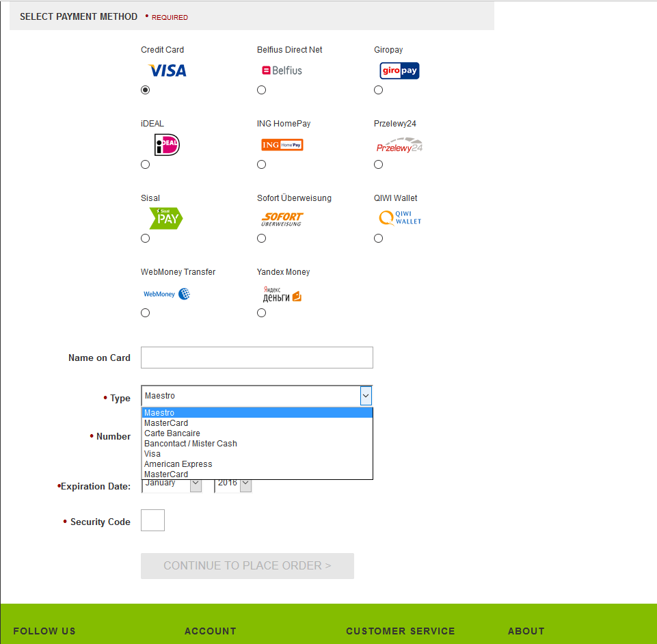The image size is (657, 644).
Task: Choose the WebMoney Transfer radio button
Action: [146, 312]
